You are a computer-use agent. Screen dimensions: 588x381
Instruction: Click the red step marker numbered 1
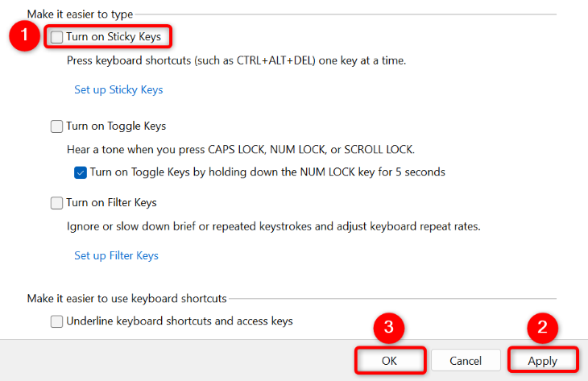tap(27, 38)
